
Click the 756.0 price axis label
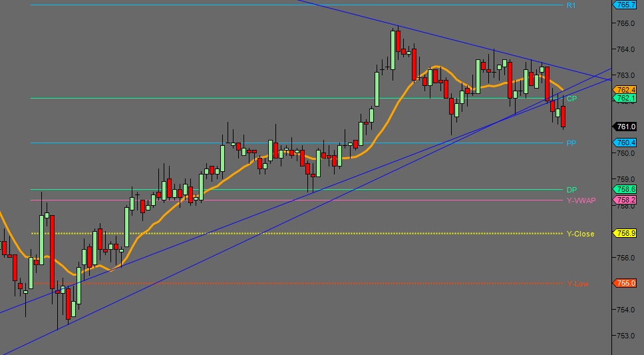[x=625, y=258]
